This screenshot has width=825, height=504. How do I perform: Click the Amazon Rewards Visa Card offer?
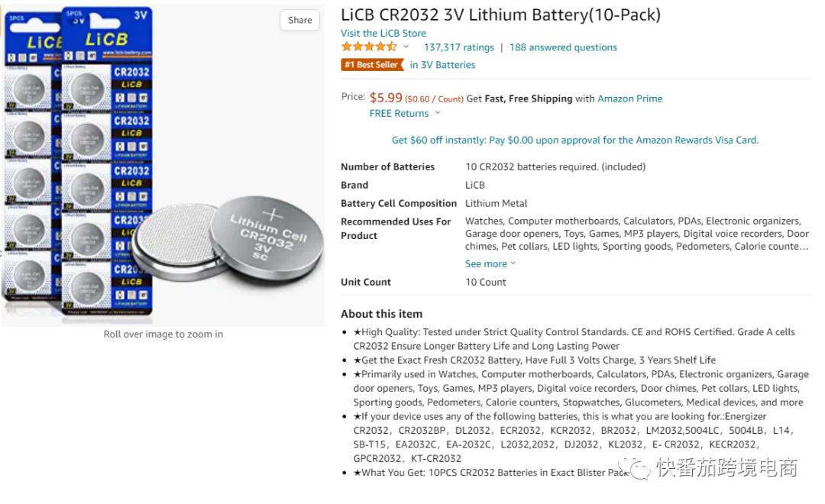pos(574,140)
